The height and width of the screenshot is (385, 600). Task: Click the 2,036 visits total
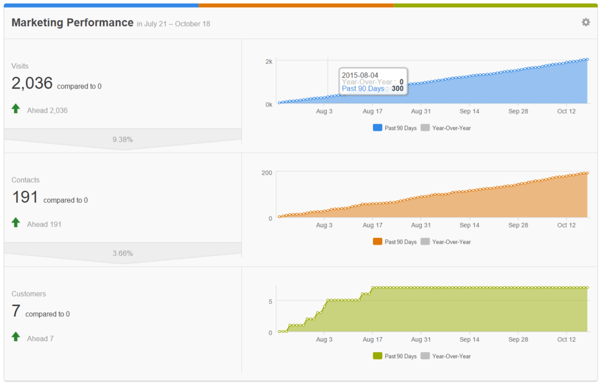point(32,83)
